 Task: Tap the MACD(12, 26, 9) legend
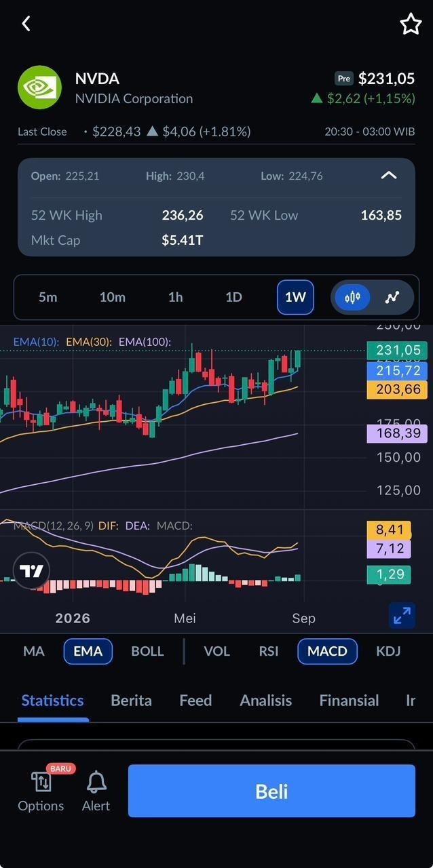pos(54,526)
